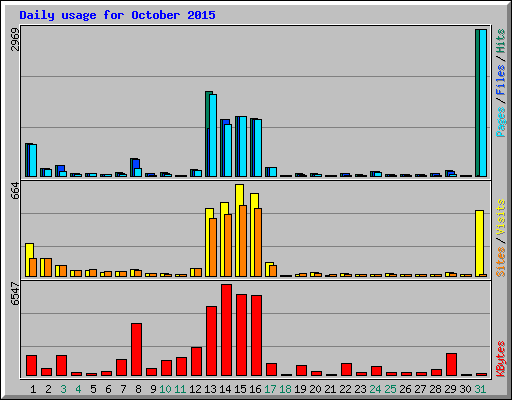Select the red KBytes bar for day 14
Viewport: 512px width, 400px height.
coord(226,330)
